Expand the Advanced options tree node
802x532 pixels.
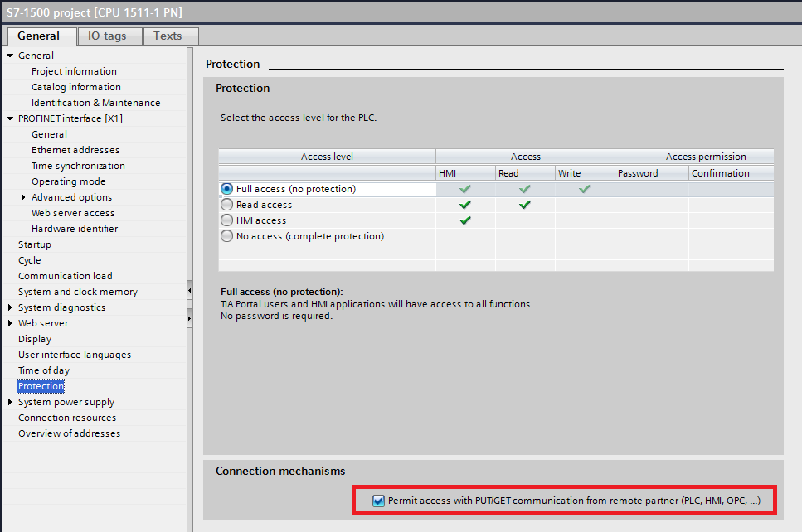tap(23, 197)
